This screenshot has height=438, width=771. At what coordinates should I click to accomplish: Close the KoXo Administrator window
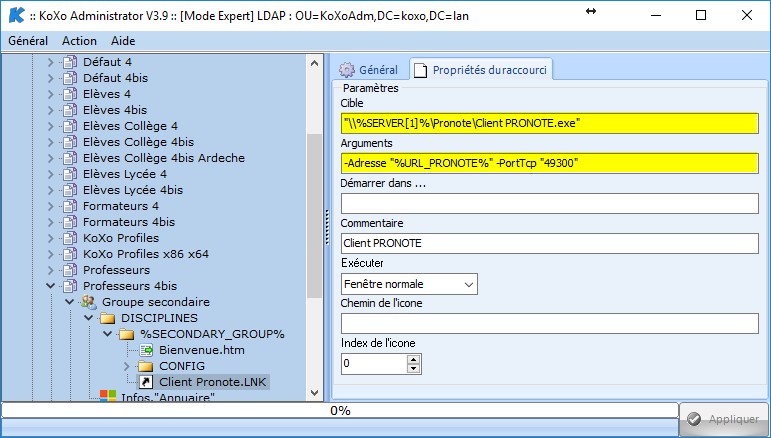tap(746, 15)
